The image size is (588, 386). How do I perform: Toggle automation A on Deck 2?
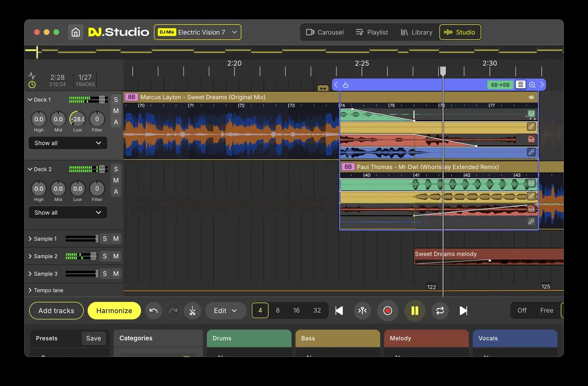click(x=116, y=192)
